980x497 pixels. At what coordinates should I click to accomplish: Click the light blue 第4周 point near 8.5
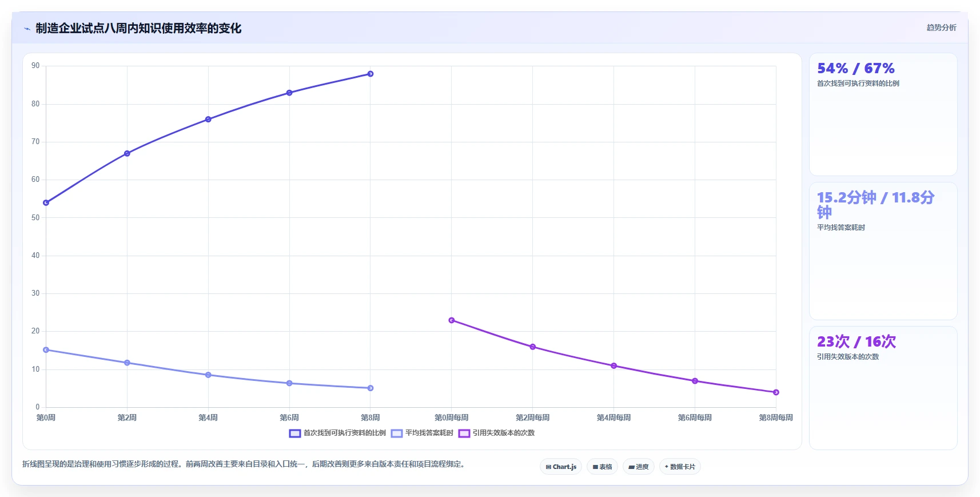208,375
